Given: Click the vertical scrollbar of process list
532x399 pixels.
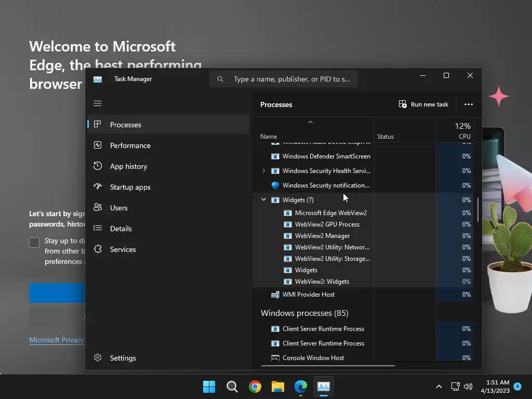Looking at the screenshot, I should 478,210.
